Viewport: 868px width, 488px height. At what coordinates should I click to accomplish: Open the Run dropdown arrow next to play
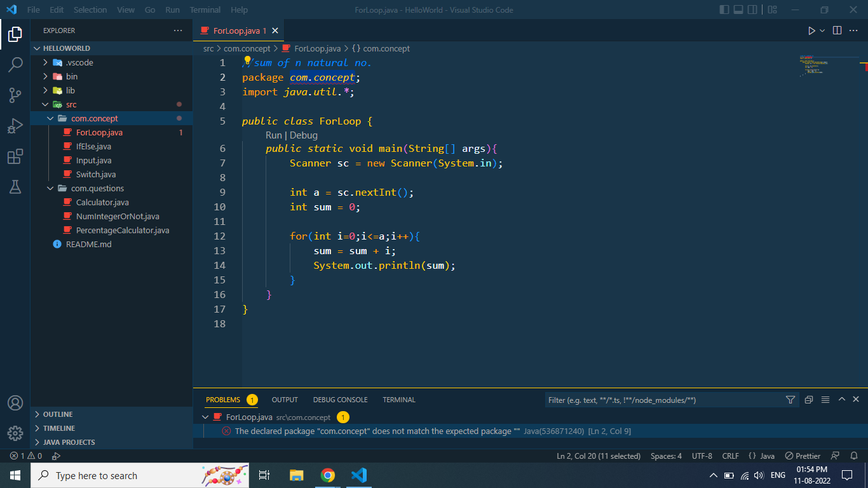click(822, 30)
